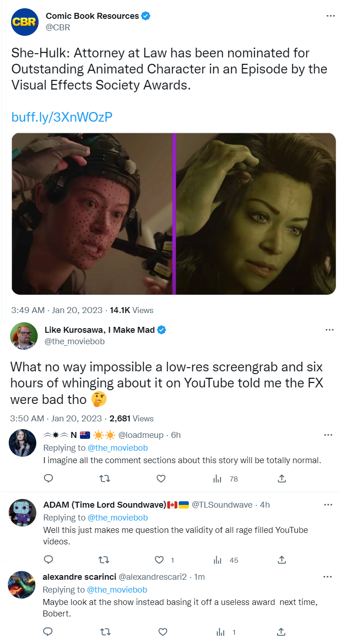Open Comic Book Resources profile avatar
Image resolution: width=345 pixels, height=644 pixels.
coord(25,22)
